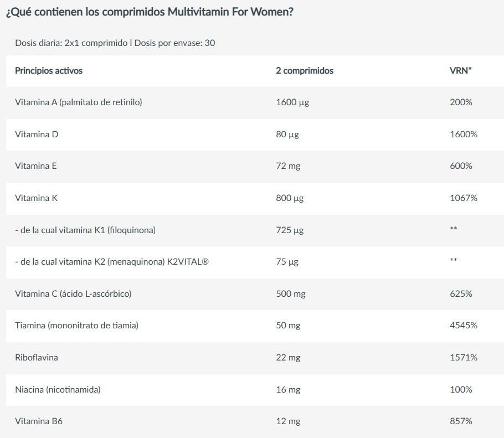Select the Vitamina C ácido L-ascórbico row
This screenshot has width=504, height=438.
click(255, 294)
